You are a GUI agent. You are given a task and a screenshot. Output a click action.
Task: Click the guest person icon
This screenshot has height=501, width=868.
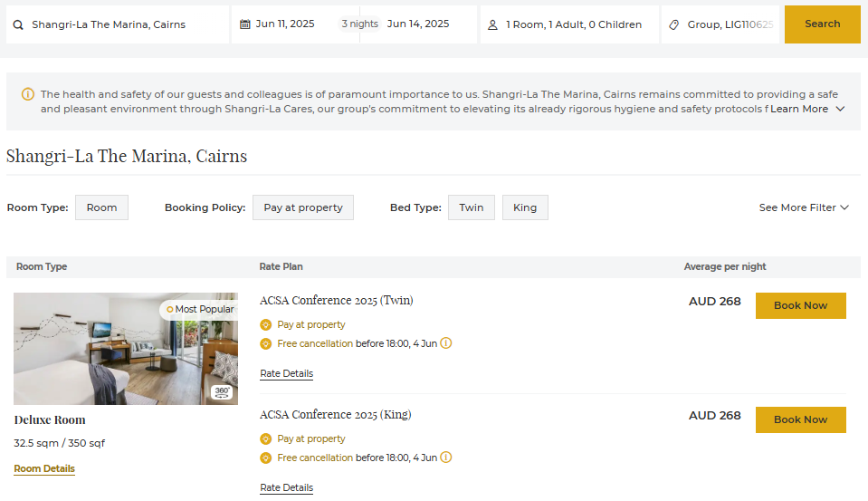click(x=492, y=25)
